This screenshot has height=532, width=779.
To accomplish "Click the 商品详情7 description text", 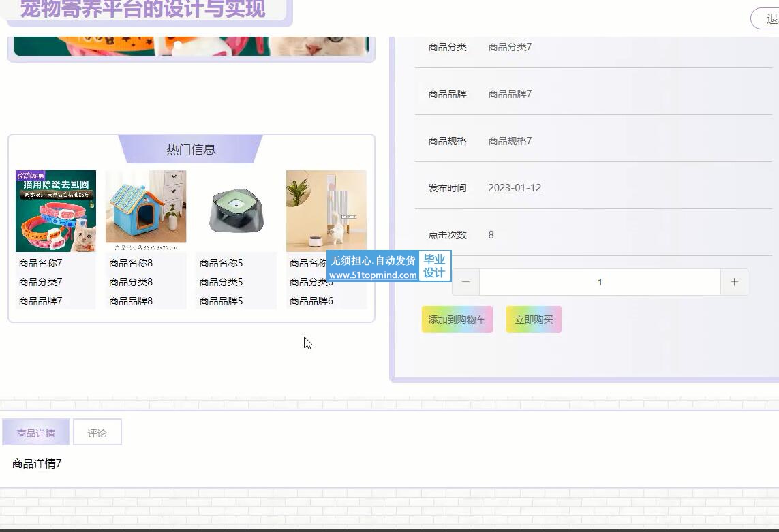I will pyautogui.click(x=37, y=463).
